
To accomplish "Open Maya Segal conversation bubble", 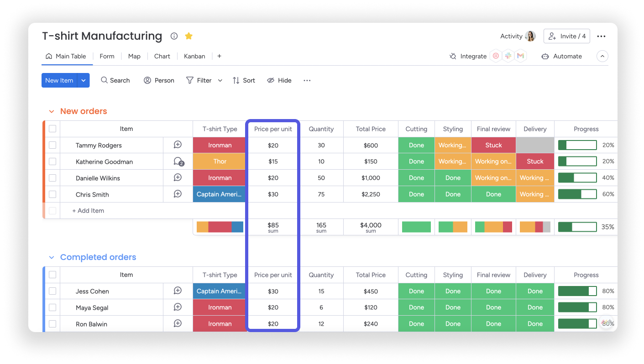I will tap(178, 307).
